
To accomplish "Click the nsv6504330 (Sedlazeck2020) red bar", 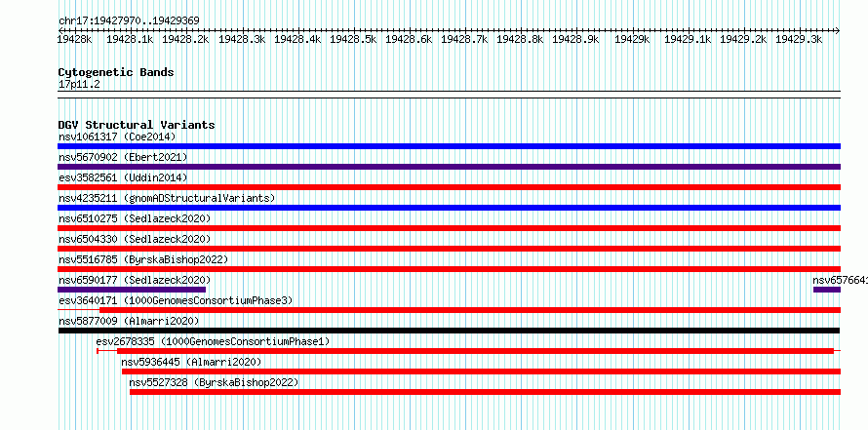I will pyautogui.click(x=449, y=249).
